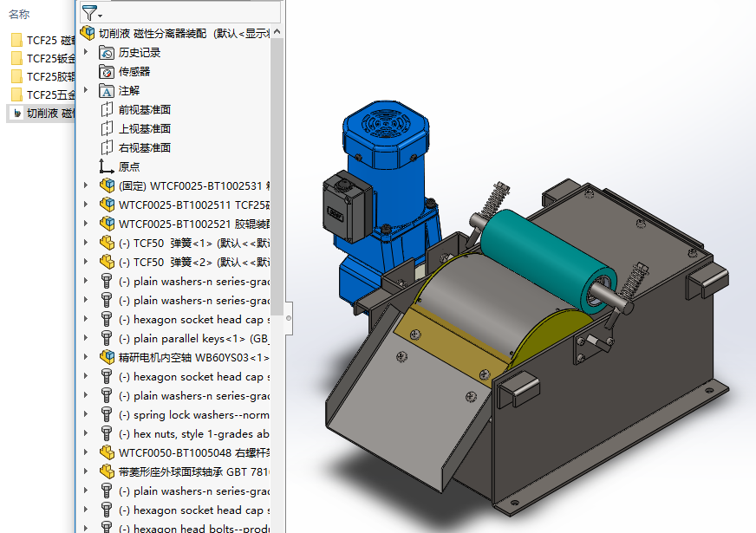Click the 带菱形座外球面球轴承 part icon
The width and height of the screenshot is (756, 533).
[x=107, y=471]
